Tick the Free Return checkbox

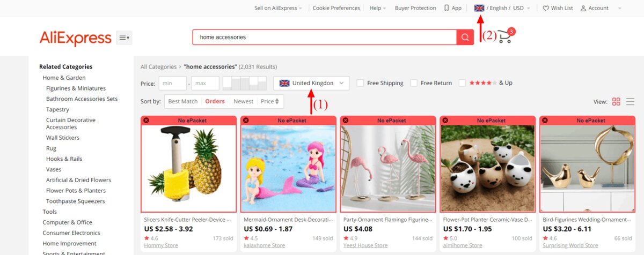414,83
